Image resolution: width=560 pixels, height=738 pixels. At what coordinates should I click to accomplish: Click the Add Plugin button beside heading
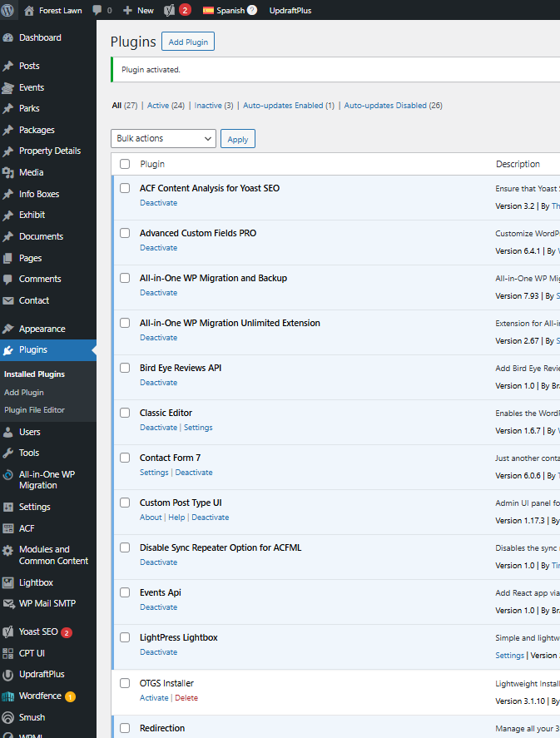pos(188,42)
